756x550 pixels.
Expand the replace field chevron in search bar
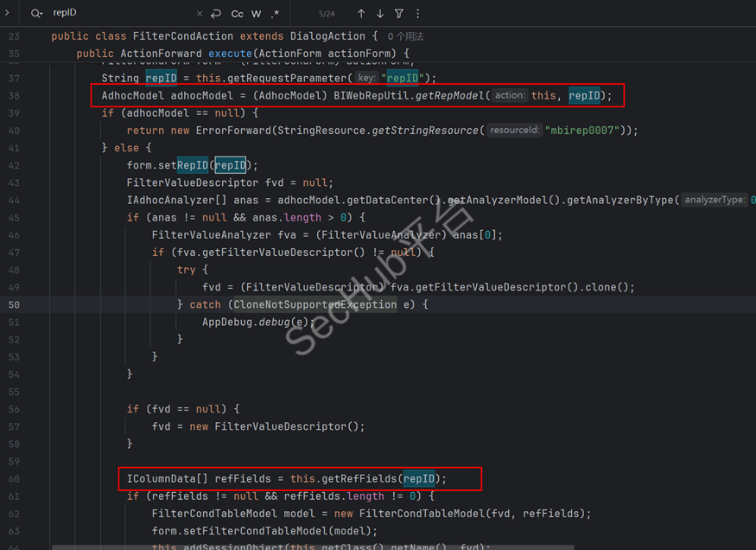7,13
